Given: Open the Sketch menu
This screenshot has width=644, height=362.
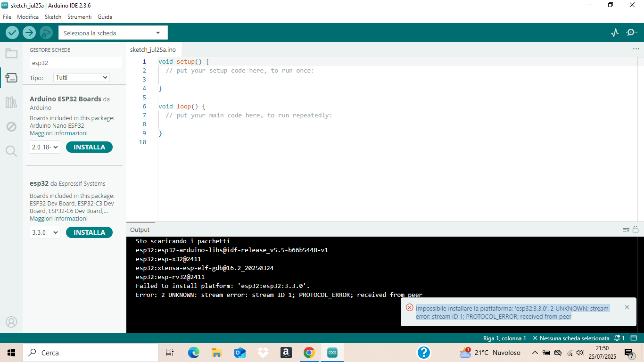Looking at the screenshot, I should [53, 16].
